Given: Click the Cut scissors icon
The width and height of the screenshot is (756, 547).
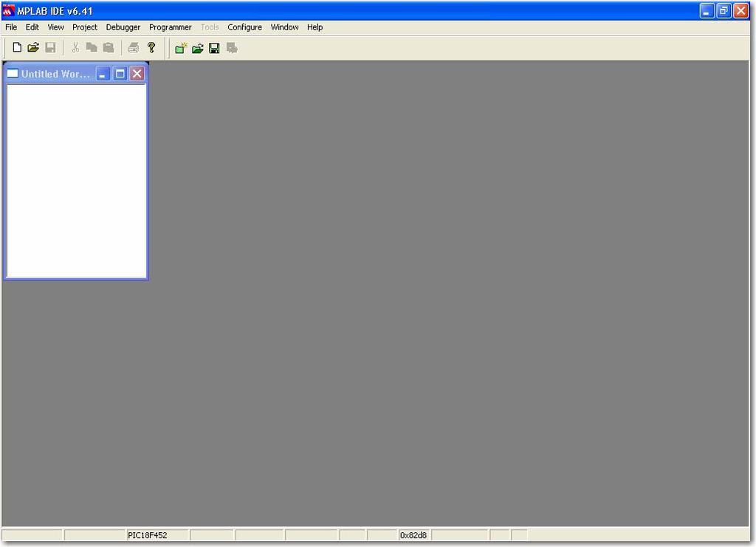Looking at the screenshot, I should point(75,47).
